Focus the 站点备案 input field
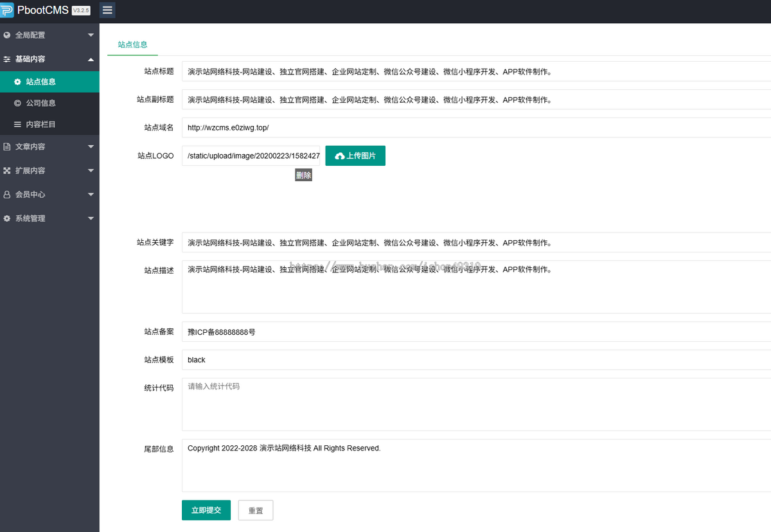Screen dimensions: 771x532 [x=476, y=332]
